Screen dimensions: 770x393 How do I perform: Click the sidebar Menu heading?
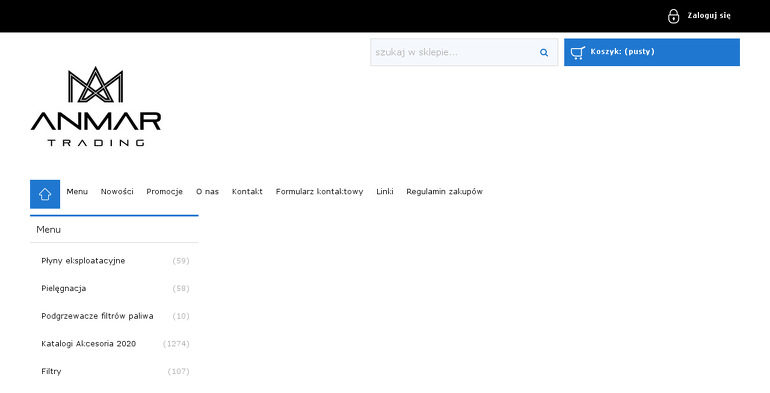[x=49, y=229]
